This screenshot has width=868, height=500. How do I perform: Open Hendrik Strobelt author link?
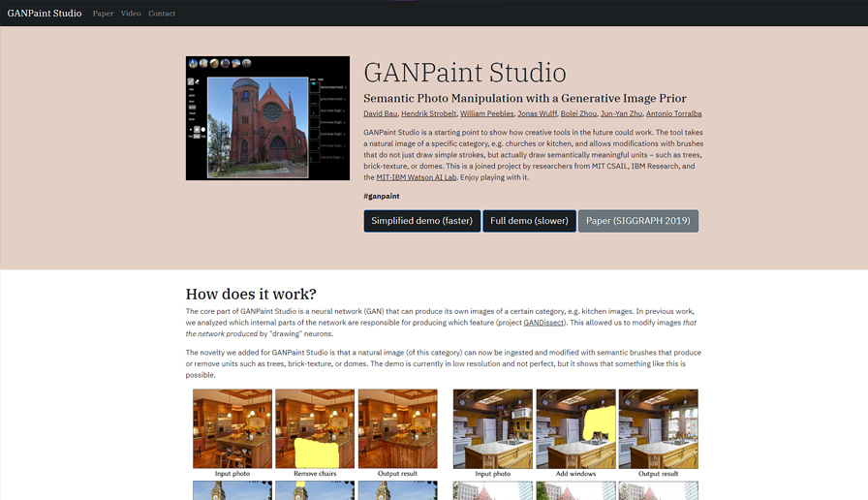(x=429, y=113)
